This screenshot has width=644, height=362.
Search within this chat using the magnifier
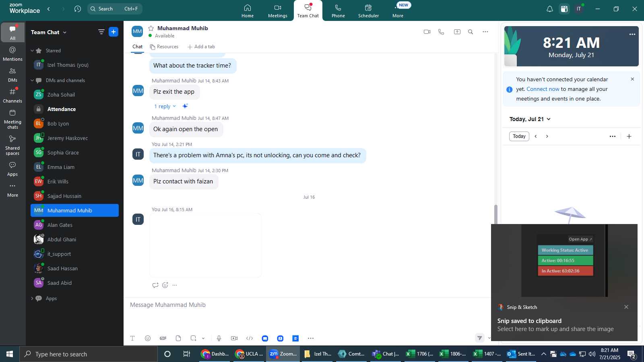click(471, 32)
